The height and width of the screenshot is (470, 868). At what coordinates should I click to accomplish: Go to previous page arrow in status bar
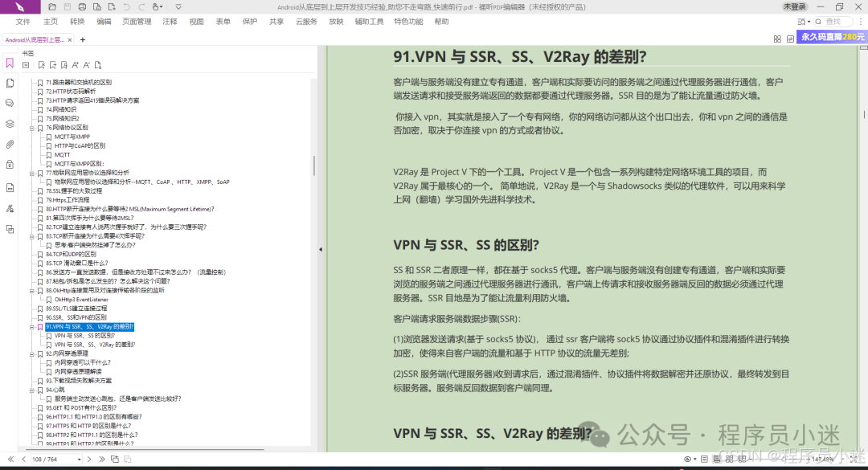[24, 459]
